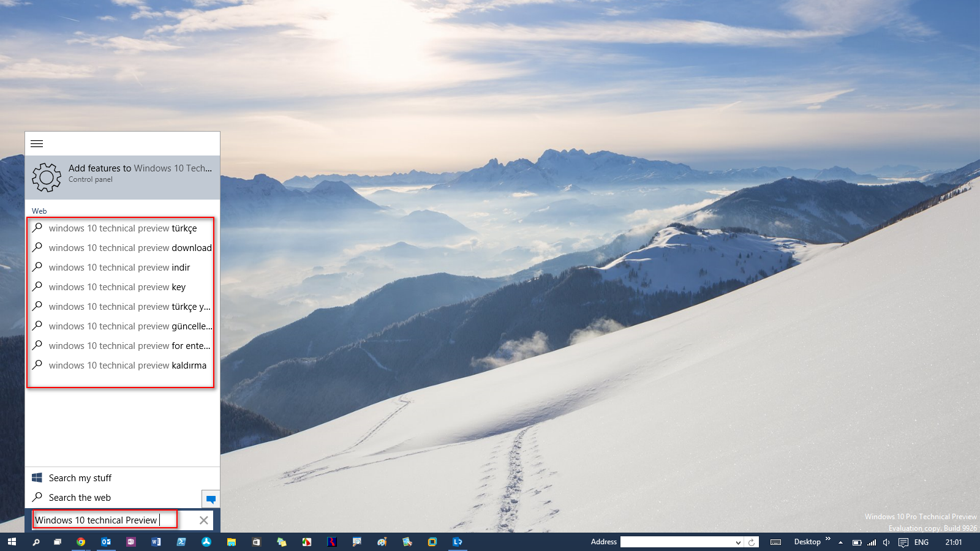Viewport: 980px width, 551px height.
Task: Select suggestion 'windows 10 technical preview download'
Action: [x=123, y=248]
